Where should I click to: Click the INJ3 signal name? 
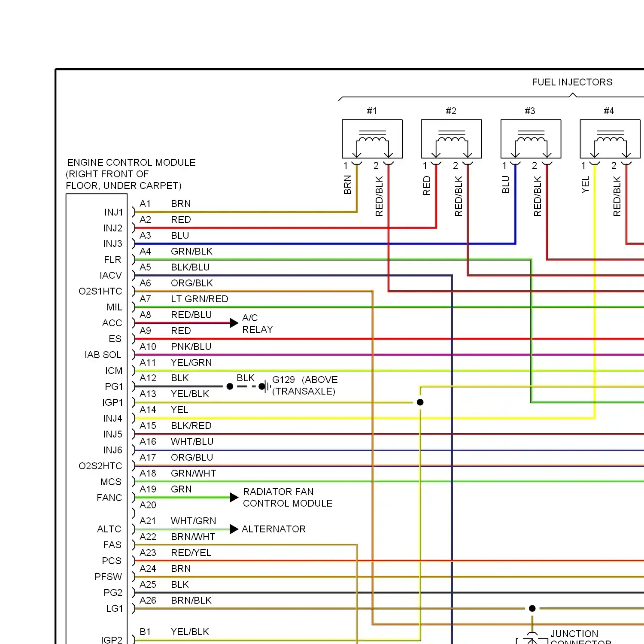tap(112, 243)
